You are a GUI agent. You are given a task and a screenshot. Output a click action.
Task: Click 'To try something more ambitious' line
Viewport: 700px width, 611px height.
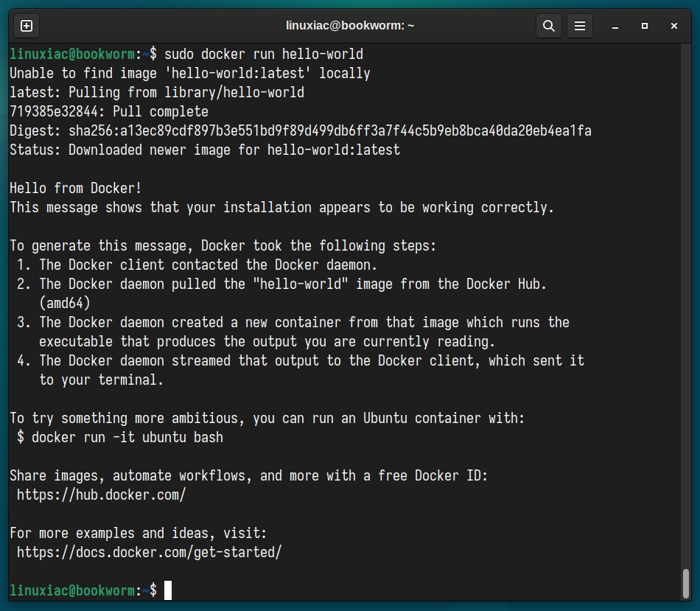[267, 418]
